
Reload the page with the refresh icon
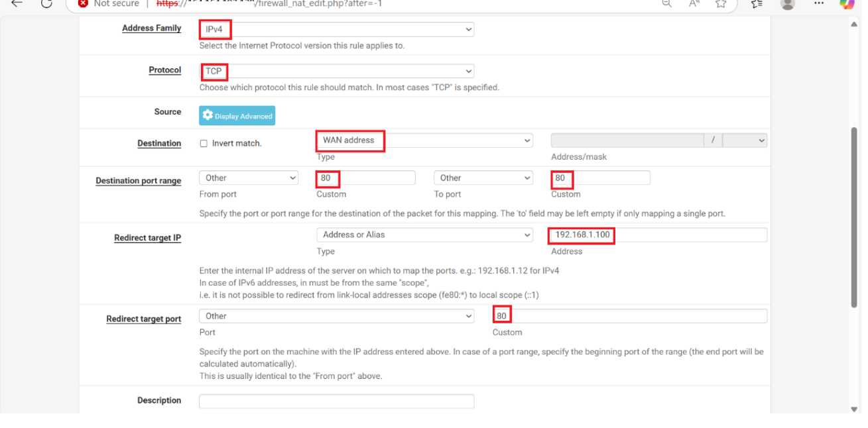[46, 3]
